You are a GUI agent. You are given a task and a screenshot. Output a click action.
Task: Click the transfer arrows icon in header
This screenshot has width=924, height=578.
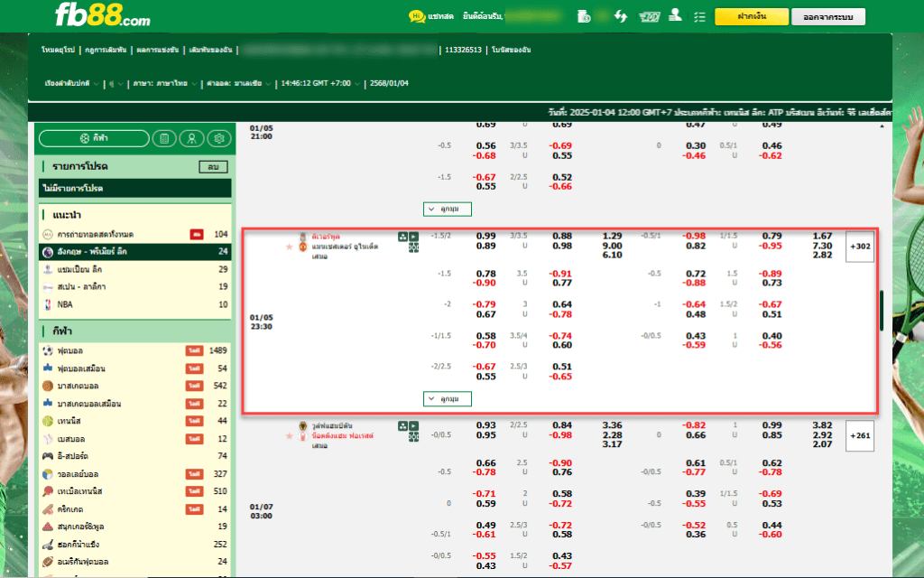(621, 16)
